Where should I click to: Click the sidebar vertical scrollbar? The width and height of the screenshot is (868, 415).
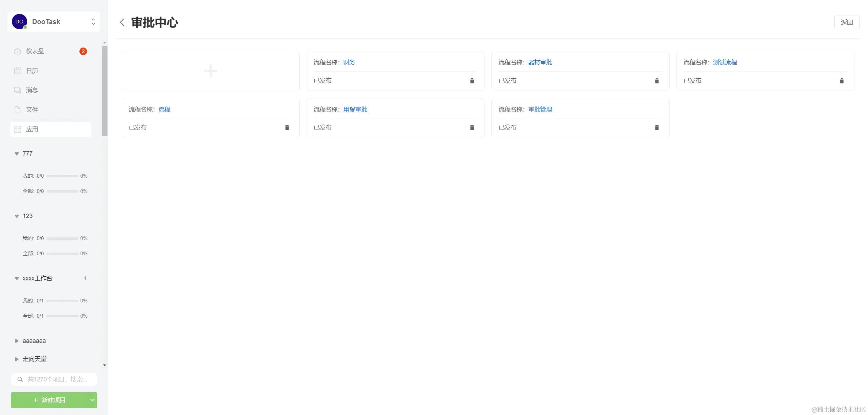(x=104, y=91)
